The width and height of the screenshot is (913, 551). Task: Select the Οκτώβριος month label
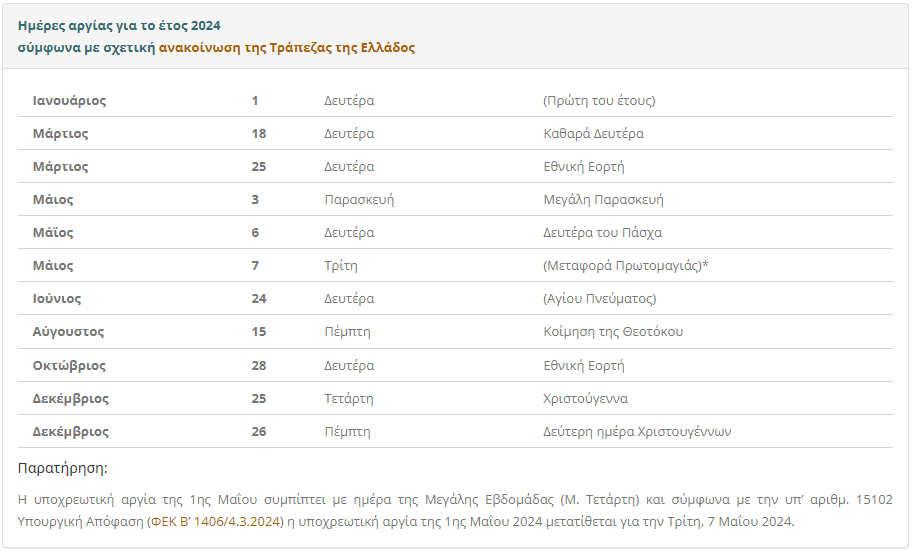69,366
